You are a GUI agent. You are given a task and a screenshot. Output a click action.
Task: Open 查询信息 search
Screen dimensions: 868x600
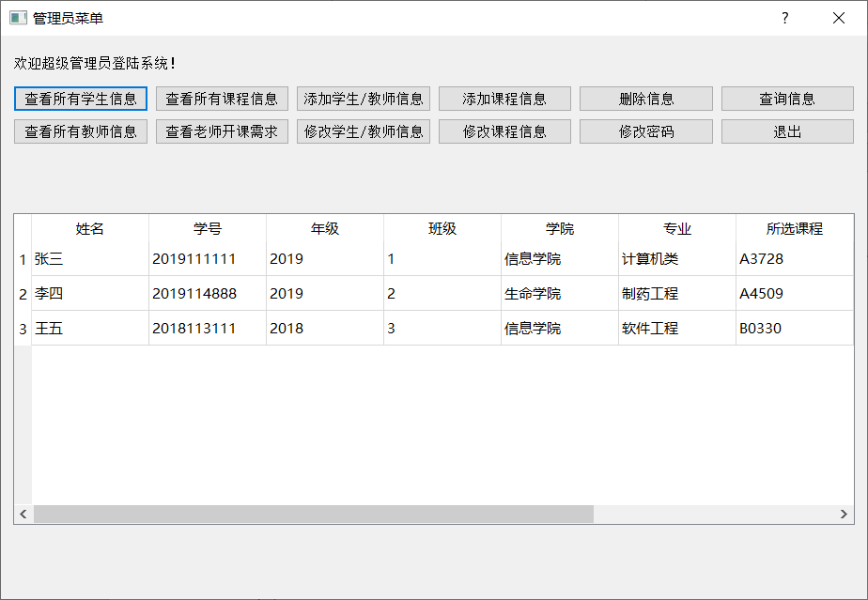tap(787, 99)
